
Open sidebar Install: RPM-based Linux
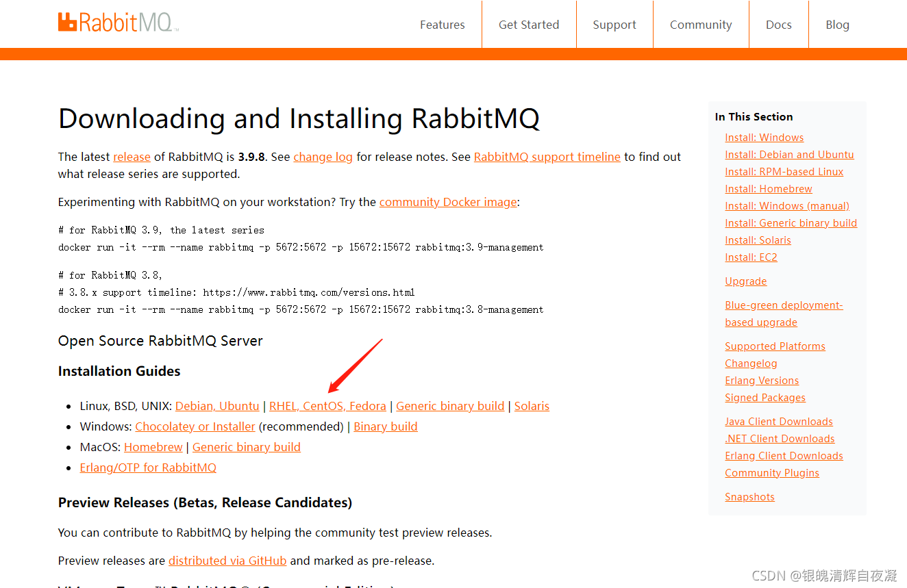pos(784,172)
